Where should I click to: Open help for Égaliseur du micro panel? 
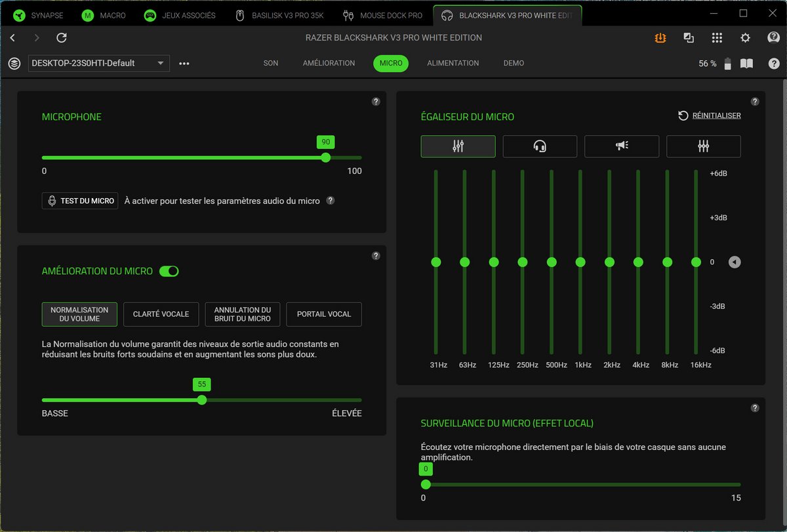(755, 102)
